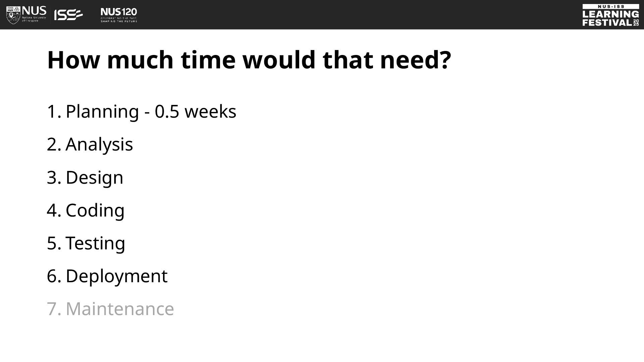The image size is (644, 362).
Task: Click the dark header bar
Action: click(x=322, y=15)
